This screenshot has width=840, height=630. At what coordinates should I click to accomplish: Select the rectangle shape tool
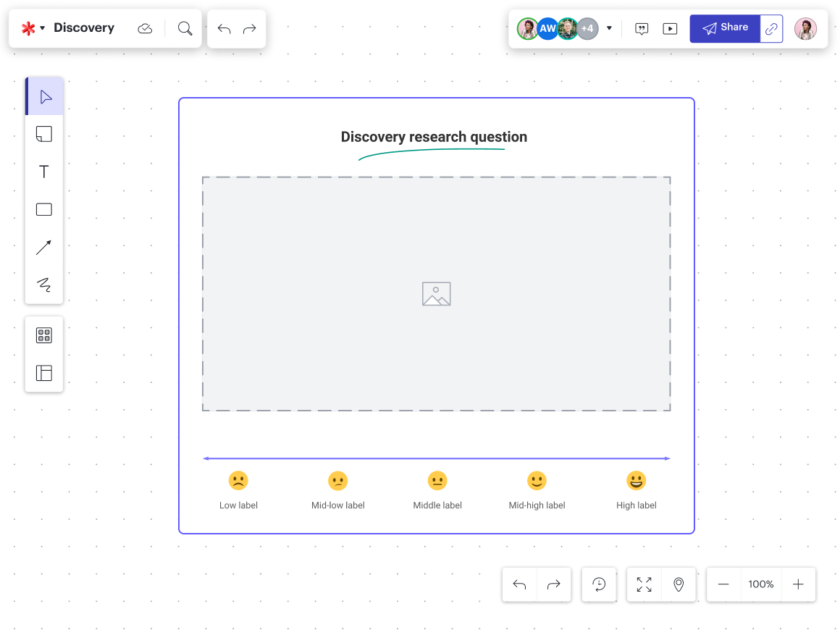coord(44,210)
